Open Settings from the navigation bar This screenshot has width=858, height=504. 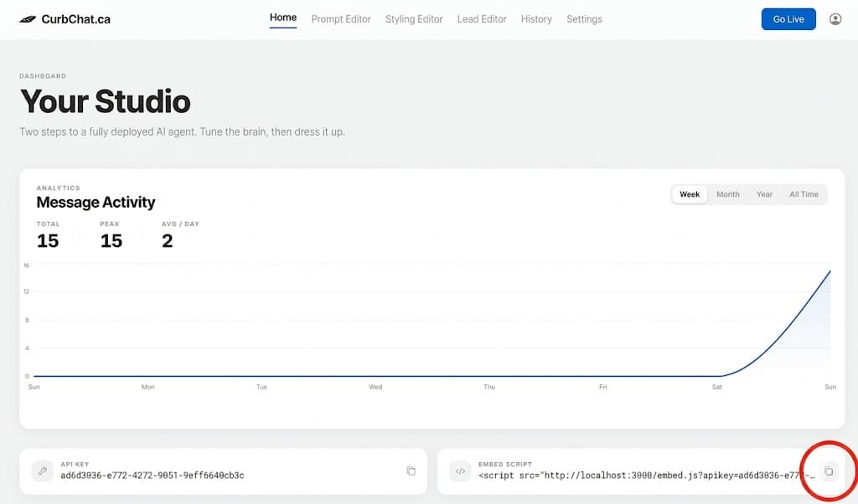click(x=584, y=18)
